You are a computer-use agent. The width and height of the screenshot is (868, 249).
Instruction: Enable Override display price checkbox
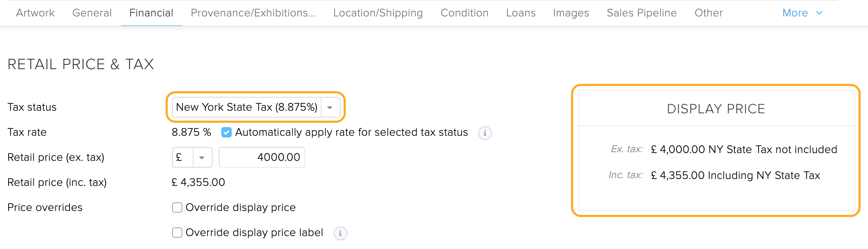coord(177,207)
